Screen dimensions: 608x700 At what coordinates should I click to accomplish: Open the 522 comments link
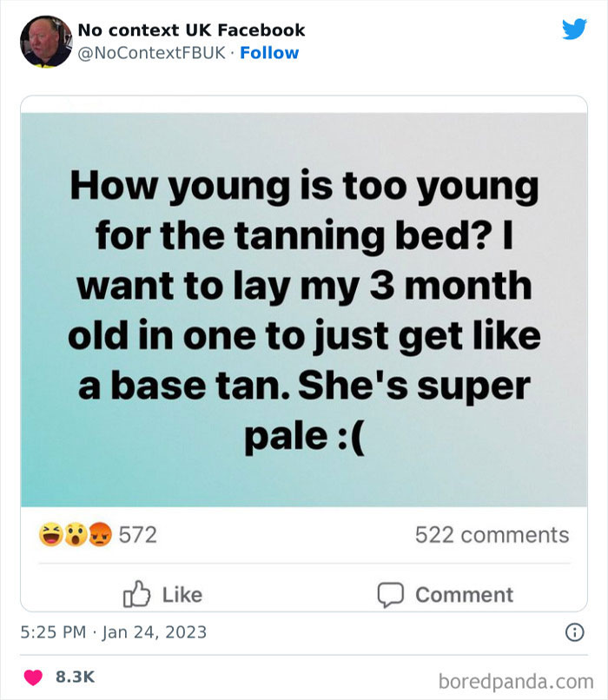coord(492,535)
